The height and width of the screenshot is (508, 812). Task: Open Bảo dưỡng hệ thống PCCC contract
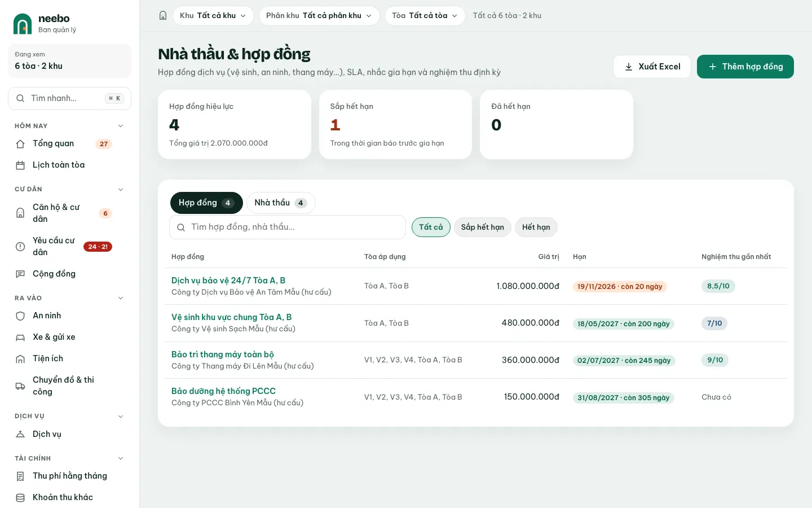pyautogui.click(x=223, y=391)
